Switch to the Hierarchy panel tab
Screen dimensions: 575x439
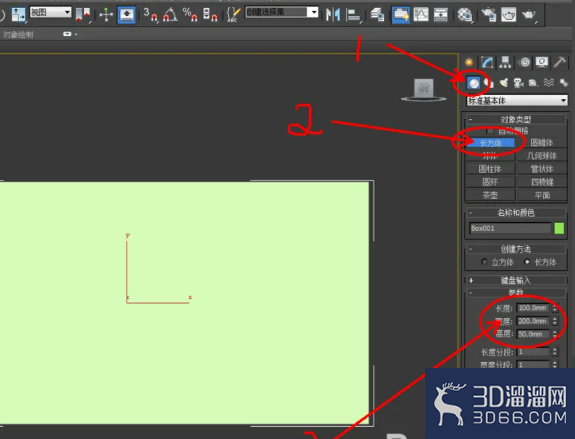tap(505, 62)
